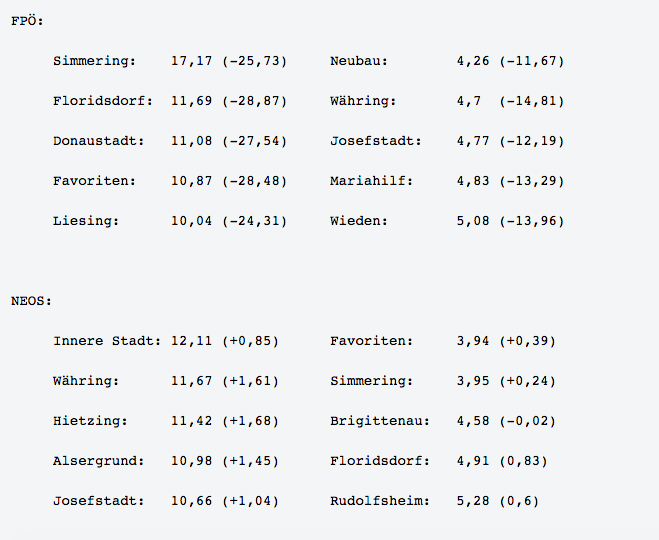Click the (+1,68) change for Hietzing
Viewport: 659px width, 540px height.
pyautogui.click(x=250, y=421)
